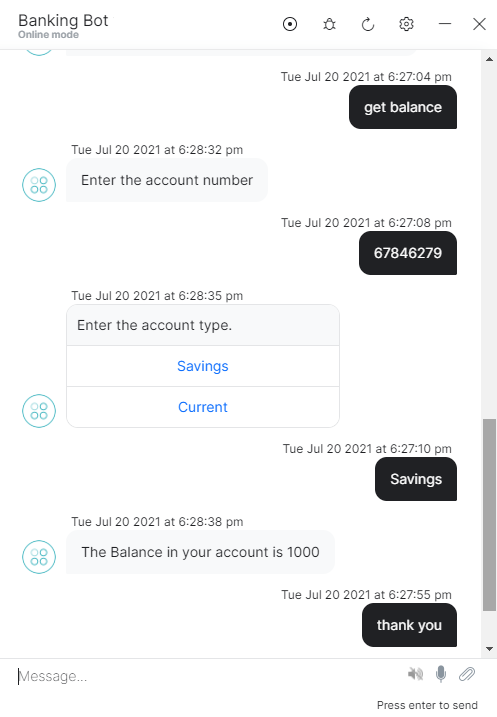Click the record conversation icon in header
This screenshot has width=497, height=717.
[290, 24]
